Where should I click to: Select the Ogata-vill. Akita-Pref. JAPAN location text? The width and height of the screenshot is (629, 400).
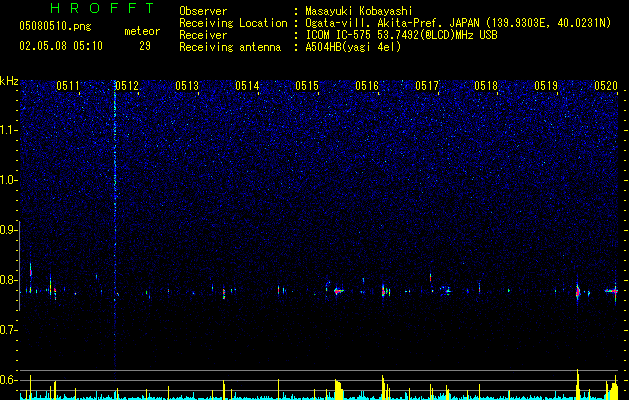458,23
